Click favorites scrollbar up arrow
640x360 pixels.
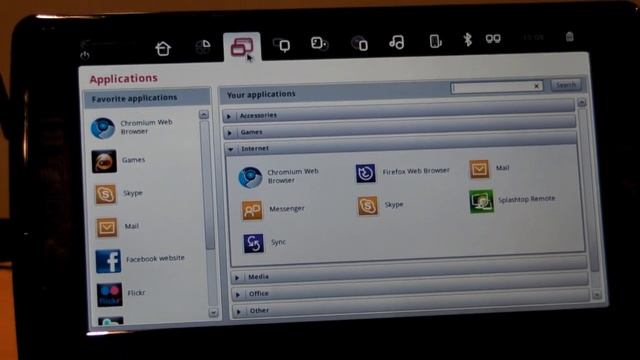[204, 115]
